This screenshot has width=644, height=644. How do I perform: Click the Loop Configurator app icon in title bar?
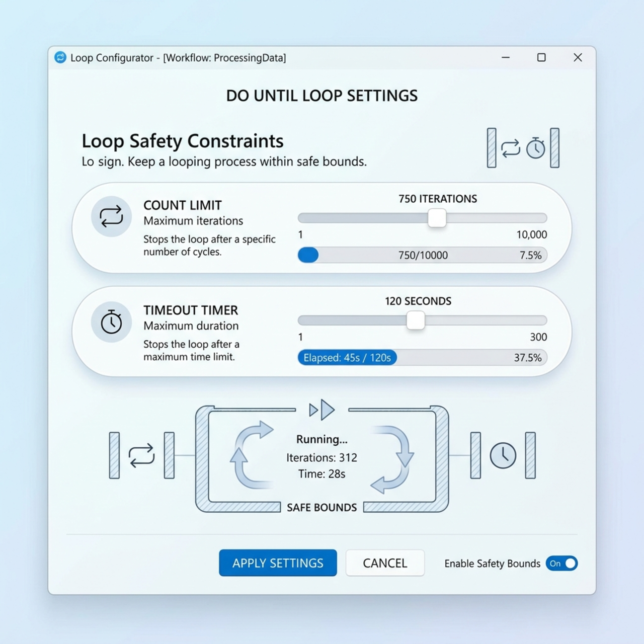pyautogui.click(x=60, y=57)
